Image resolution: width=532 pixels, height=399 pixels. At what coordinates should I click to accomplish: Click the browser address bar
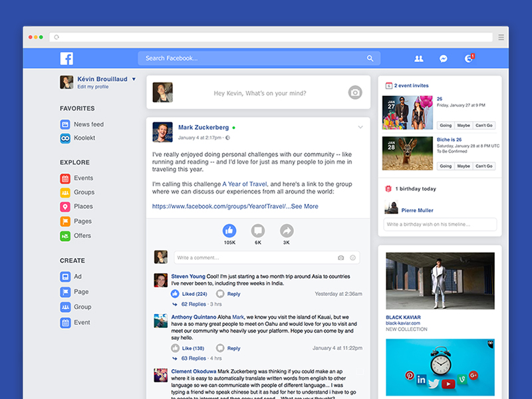[271, 37]
